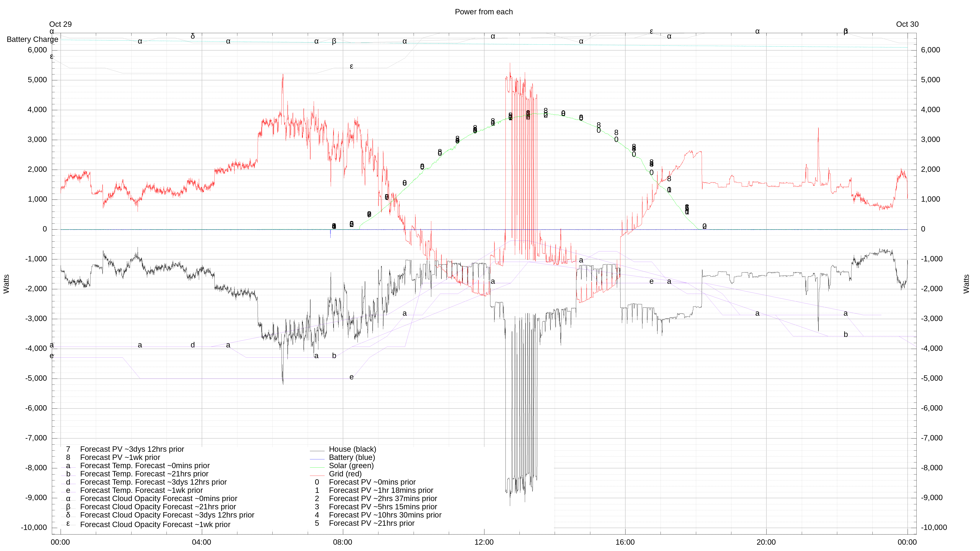The image size is (980, 551).
Task: Click the left 'Watts' axis title
Action: (x=6, y=284)
